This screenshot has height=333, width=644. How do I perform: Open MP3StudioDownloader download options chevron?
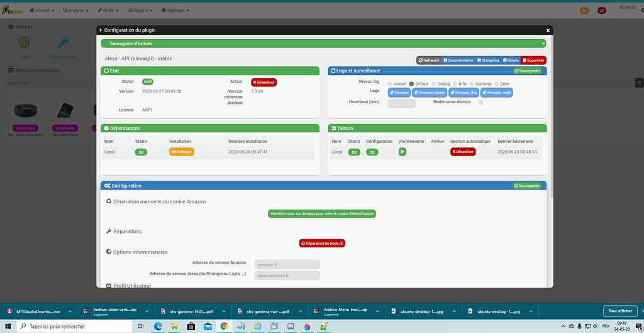(x=70, y=311)
